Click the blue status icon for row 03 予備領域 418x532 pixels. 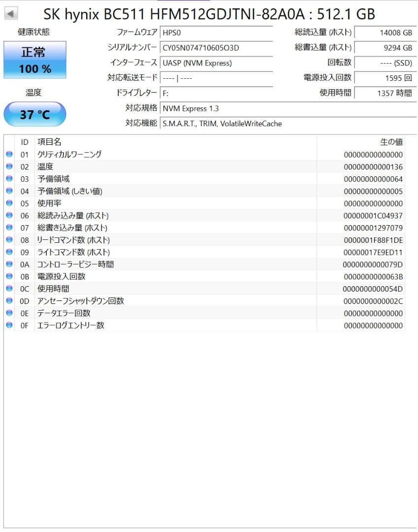point(9,179)
